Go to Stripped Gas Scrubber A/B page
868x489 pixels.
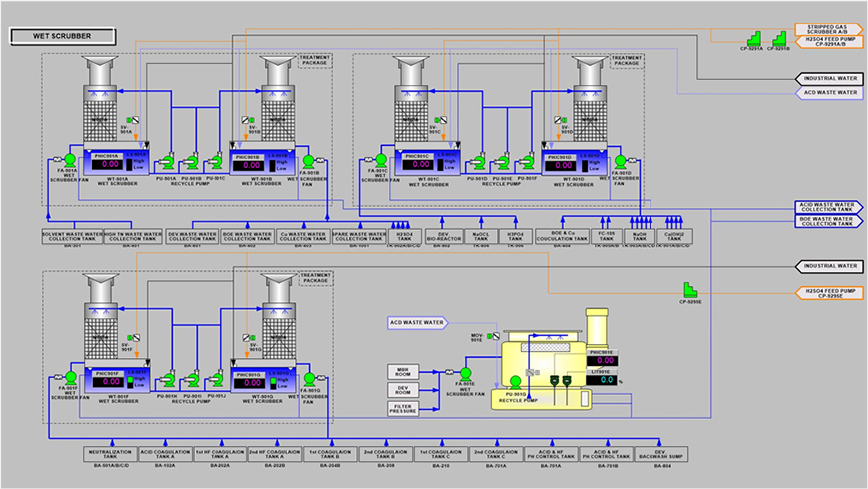[827, 28]
